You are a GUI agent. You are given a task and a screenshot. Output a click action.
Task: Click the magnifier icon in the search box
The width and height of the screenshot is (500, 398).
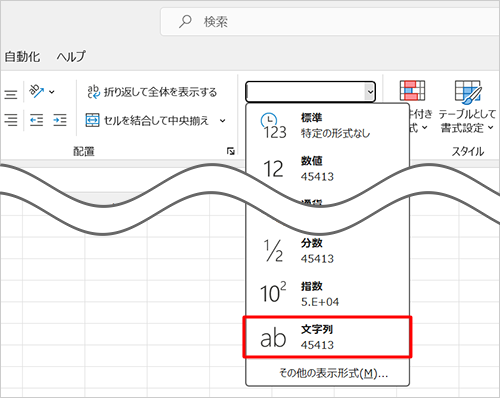[x=185, y=22]
